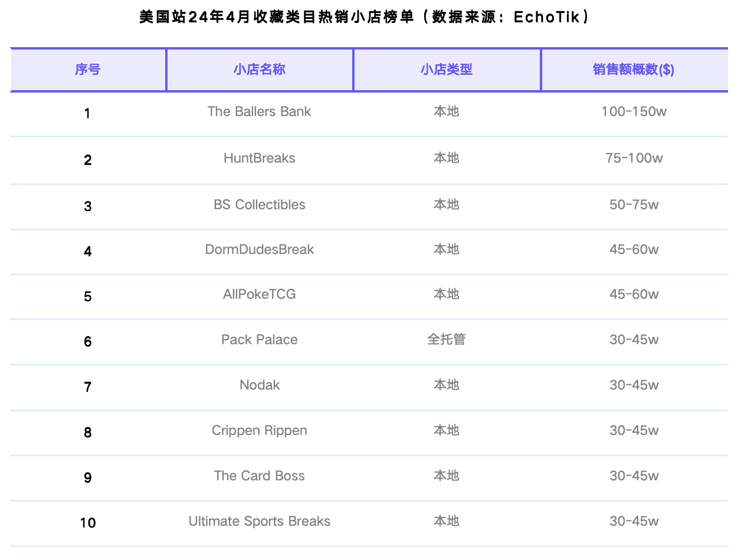The width and height of the screenshot is (741, 560).
Task: Click the 小店名称 column header
Action: coord(260,70)
